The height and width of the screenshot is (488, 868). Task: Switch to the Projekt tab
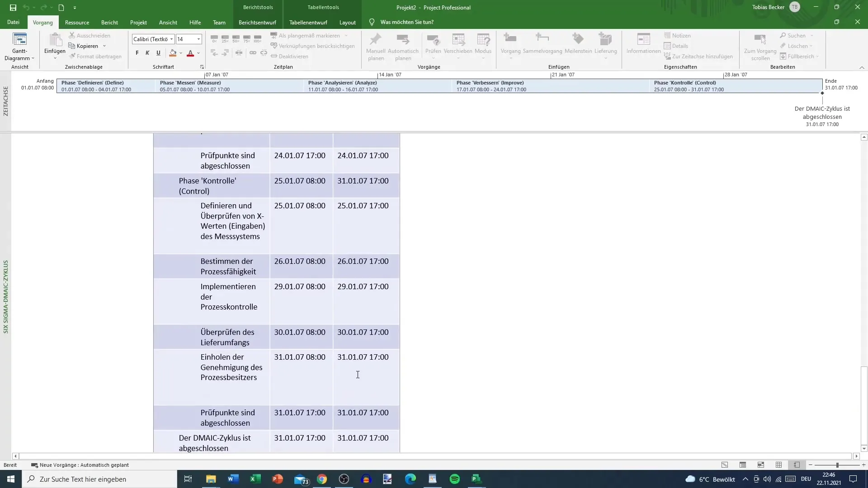tap(138, 22)
